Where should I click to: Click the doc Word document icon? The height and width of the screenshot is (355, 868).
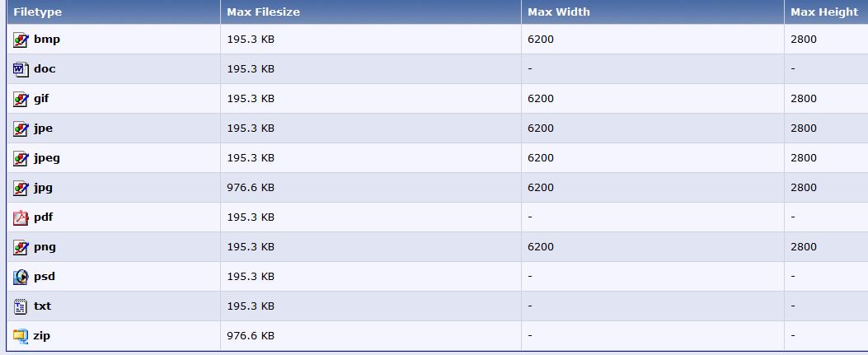coord(21,70)
